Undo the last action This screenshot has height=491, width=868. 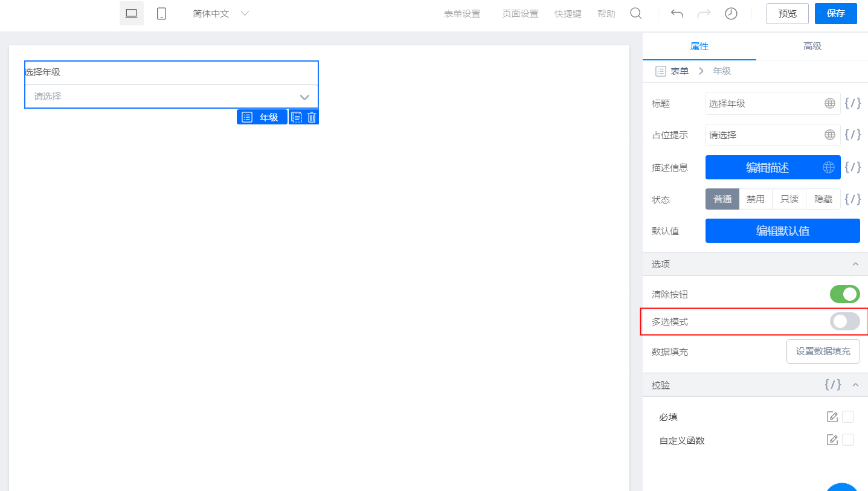tap(677, 13)
